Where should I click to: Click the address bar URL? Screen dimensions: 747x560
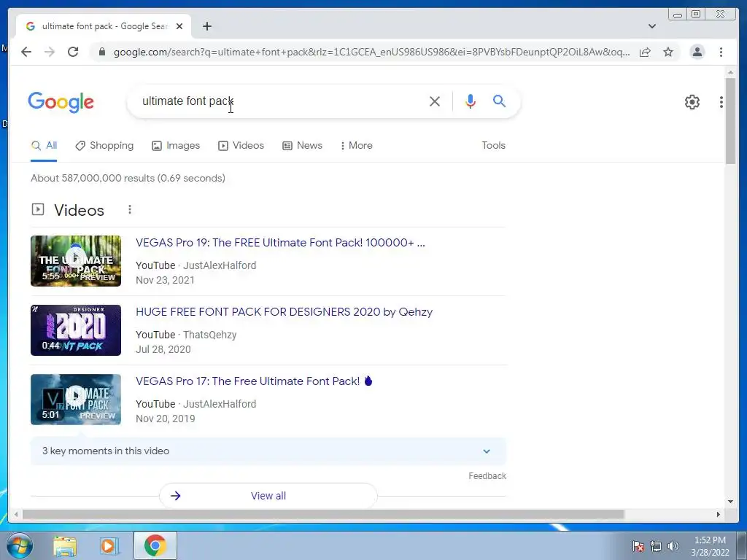(371, 52)
